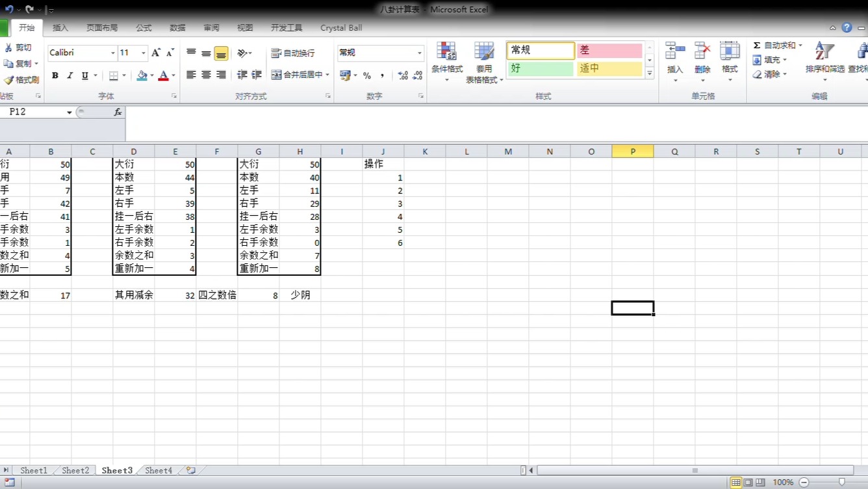Click the increase indent icon
868x489 pixels.
coord(257,75)
